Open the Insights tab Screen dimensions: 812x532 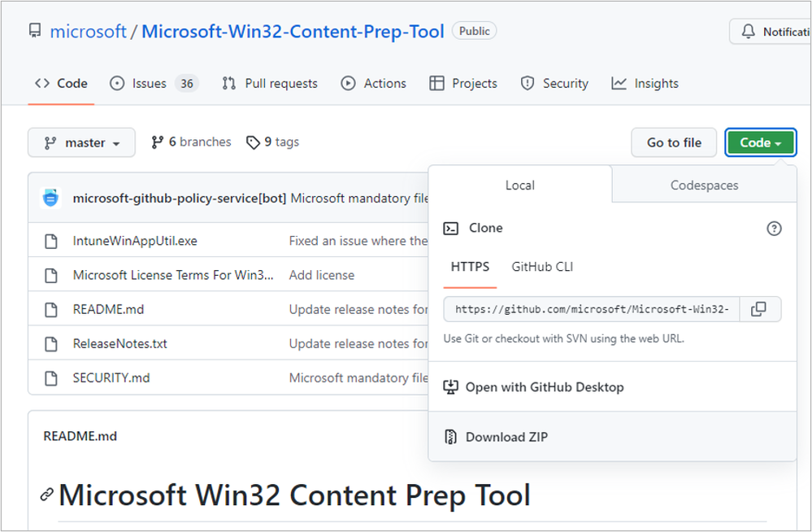coord(645,84)
